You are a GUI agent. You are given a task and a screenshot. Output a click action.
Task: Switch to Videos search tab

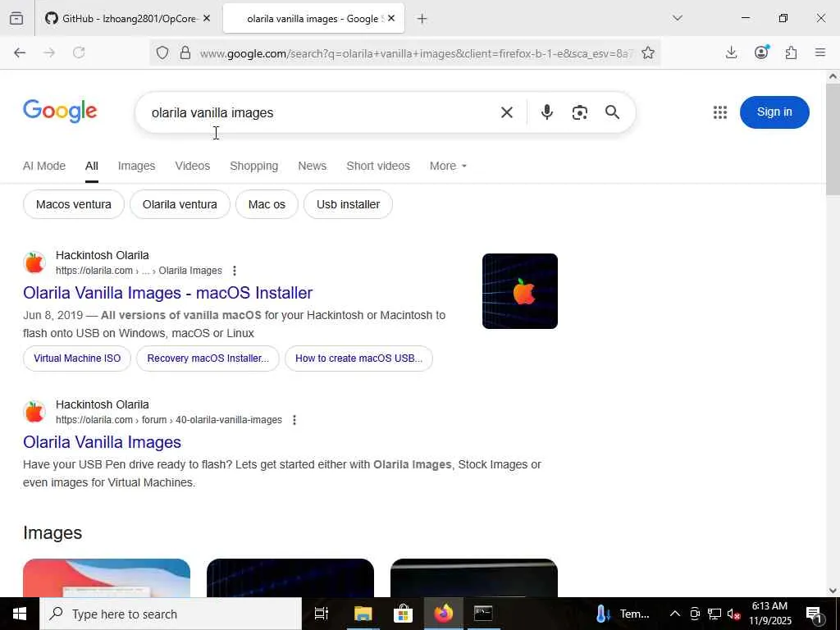pyautogui.click(x=192, y=166)
